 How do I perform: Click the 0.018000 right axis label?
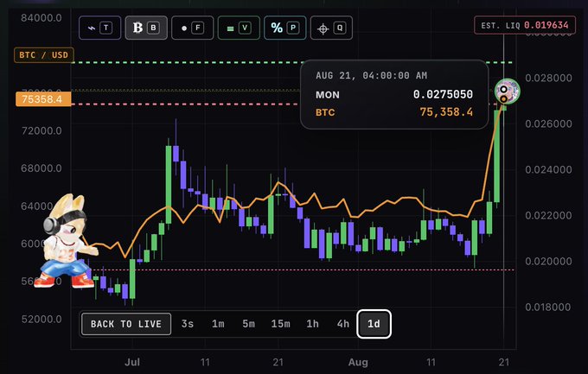point(548,307)
